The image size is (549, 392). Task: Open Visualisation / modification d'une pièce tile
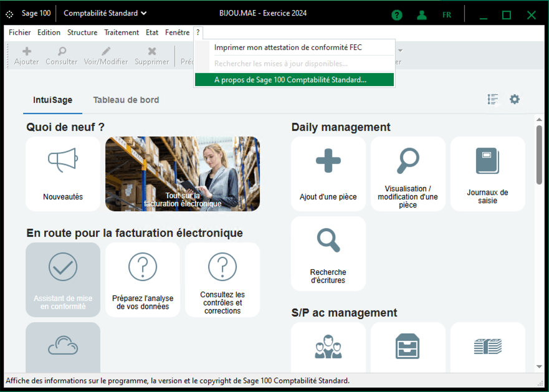coord(408,174)
